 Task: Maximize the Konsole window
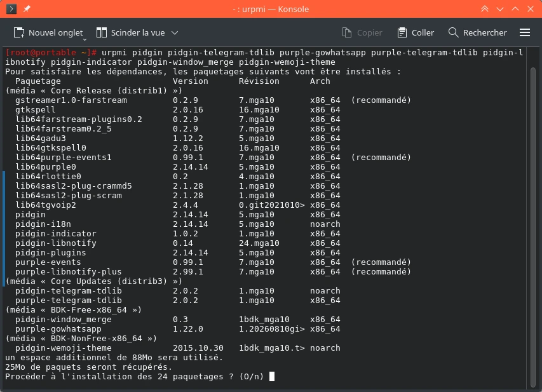515,9
